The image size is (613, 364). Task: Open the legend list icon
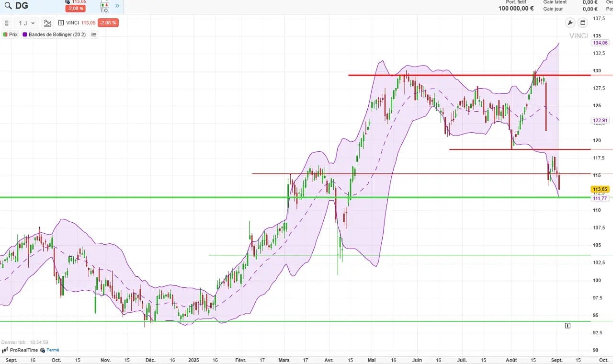tap(93, 34)
